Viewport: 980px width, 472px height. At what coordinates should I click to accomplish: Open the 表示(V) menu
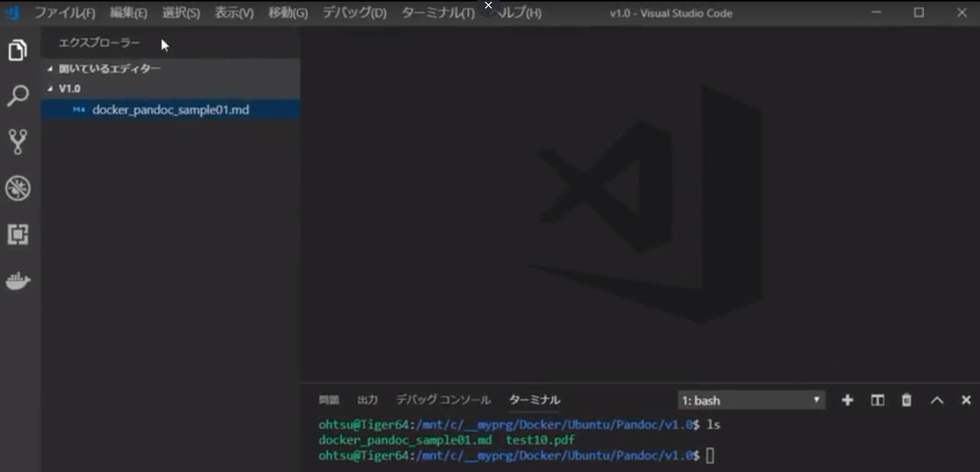click(x=234, y=13)
